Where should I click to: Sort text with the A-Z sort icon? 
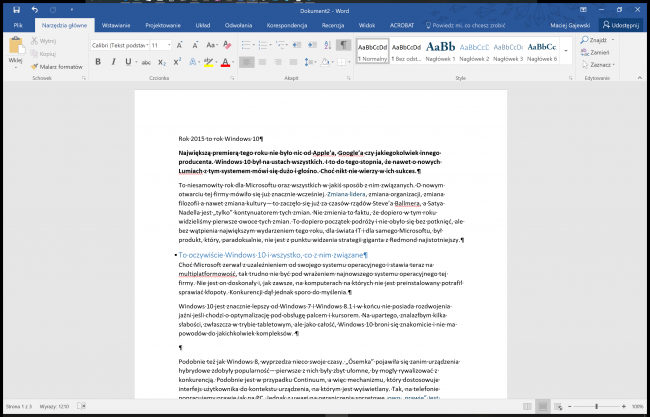327,45
